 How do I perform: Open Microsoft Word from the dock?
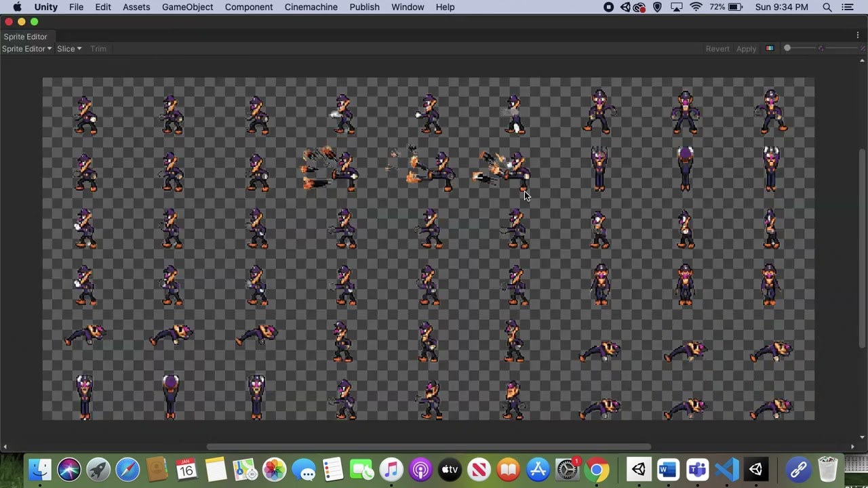click(x=668, y=469)
